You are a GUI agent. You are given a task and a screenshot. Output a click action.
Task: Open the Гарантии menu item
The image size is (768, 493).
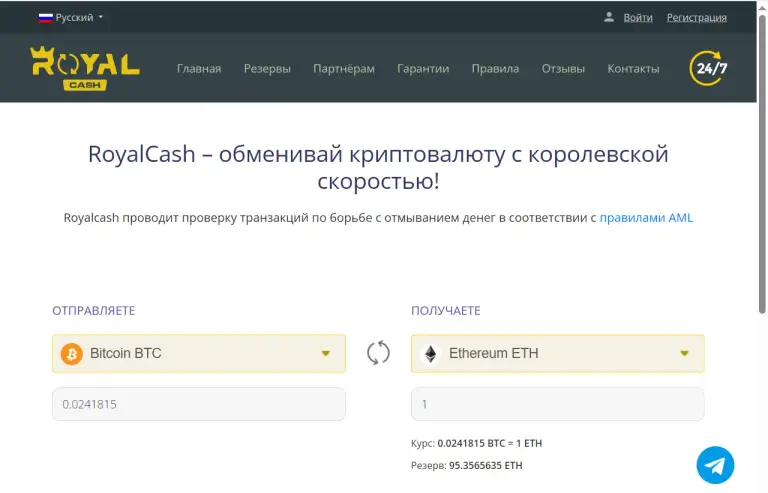click(x=423, y=69)
